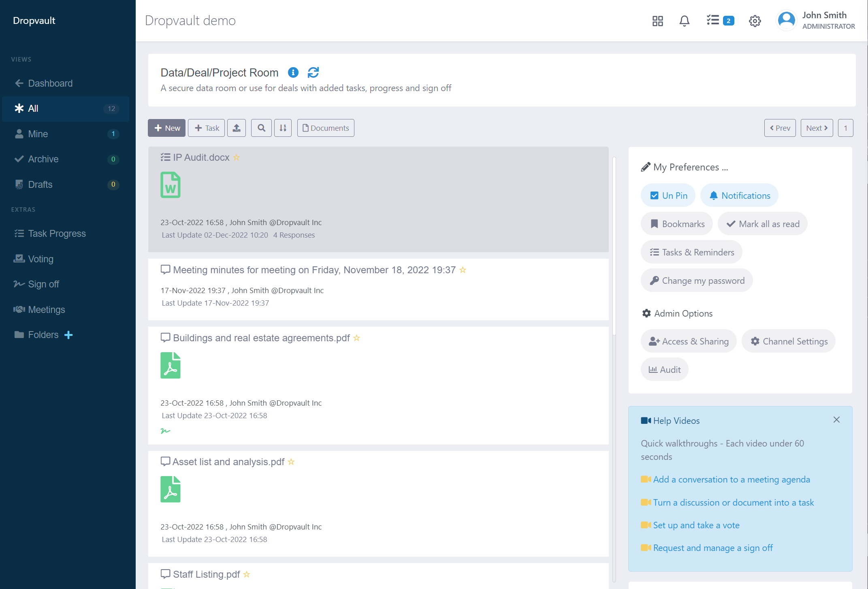Viewport: 868px width, 589px height.
Task: Click the room info icon beside title
Action: point(293,72)
